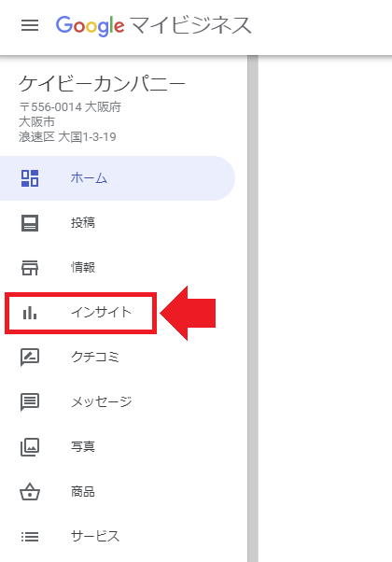
Task: Open the メッセージ menu label
Action: tap(102, 401)
